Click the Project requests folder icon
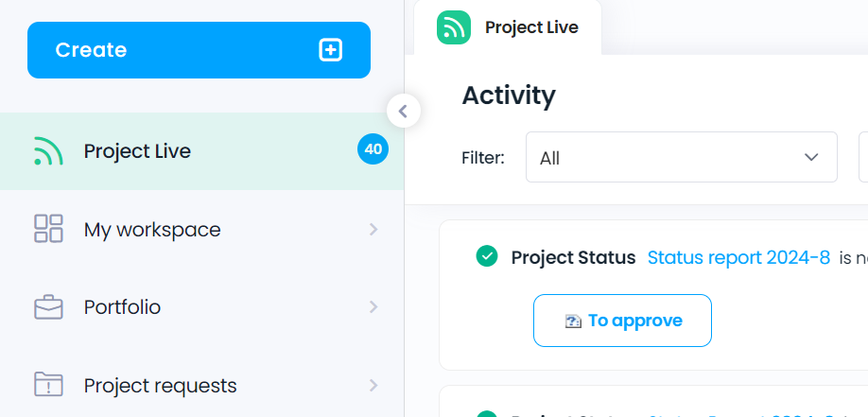 (48, 384)
